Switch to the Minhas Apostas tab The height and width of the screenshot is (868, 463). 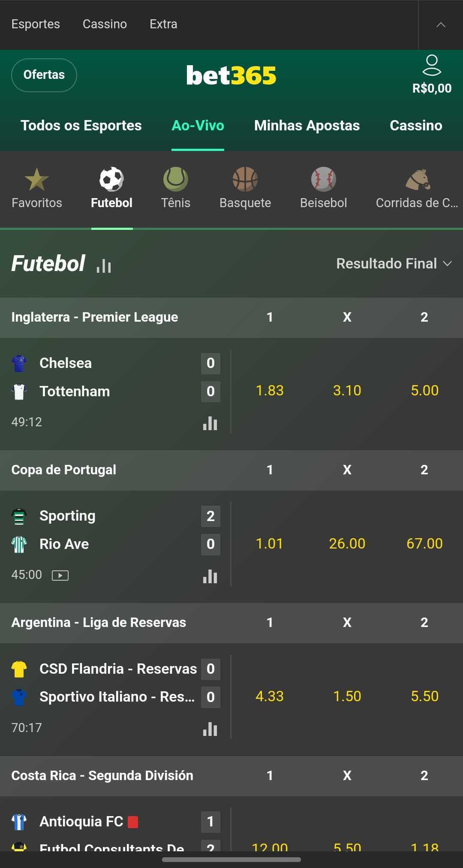307,125
